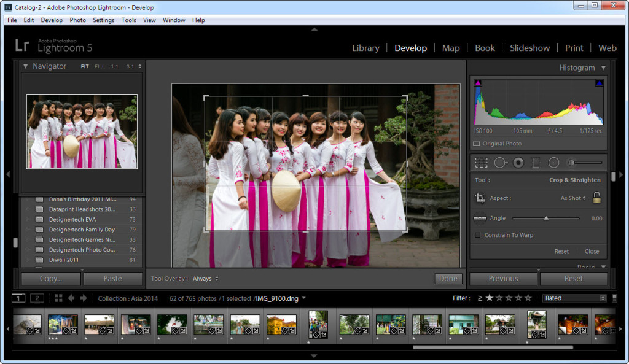Enable the Constrain To Warp checkbox
Screen dimensions: 629x364
coord(478,235)
